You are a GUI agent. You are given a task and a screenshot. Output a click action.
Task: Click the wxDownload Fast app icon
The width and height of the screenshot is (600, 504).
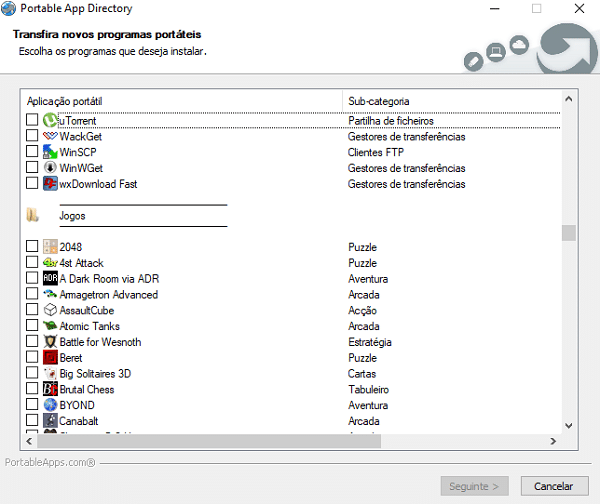coord(50,183)
